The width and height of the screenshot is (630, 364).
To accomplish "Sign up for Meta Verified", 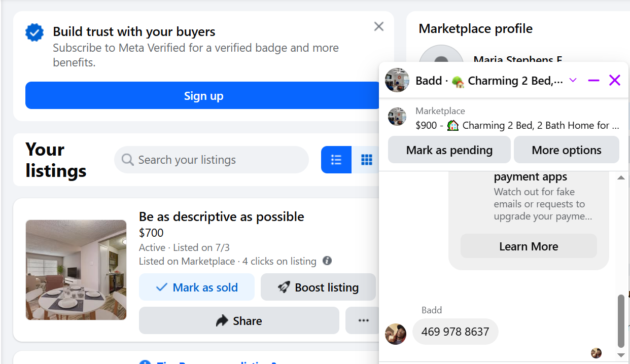I will pos(203,96).
